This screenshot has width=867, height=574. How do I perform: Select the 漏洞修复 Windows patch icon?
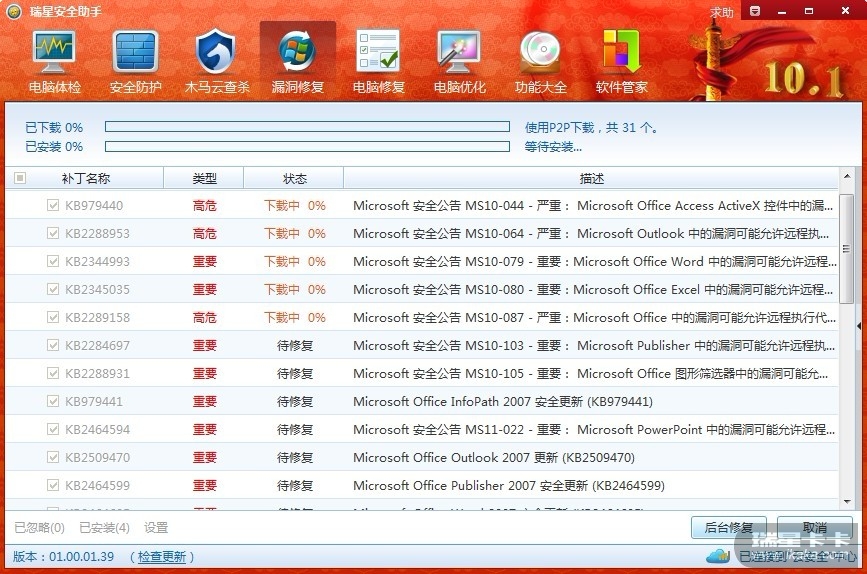click(297, 61)
